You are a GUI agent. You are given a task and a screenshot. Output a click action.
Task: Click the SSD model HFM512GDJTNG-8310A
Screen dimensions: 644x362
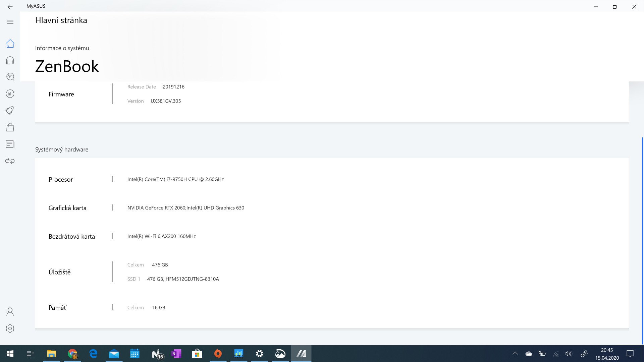coord(192,279)
